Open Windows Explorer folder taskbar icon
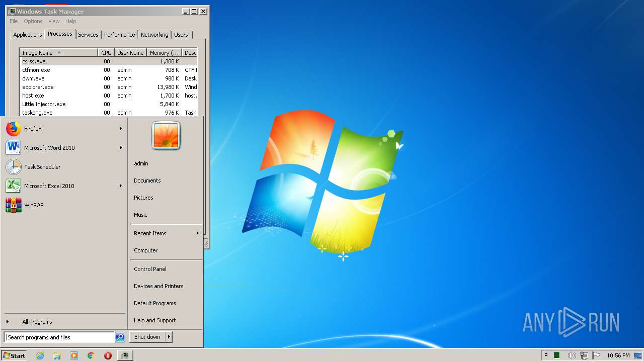Viewport: 644px width, 362px height. 57,355
